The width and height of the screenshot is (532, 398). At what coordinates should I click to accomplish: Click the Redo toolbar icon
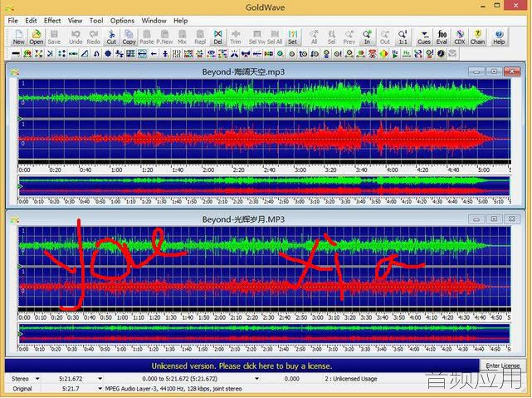93,37
